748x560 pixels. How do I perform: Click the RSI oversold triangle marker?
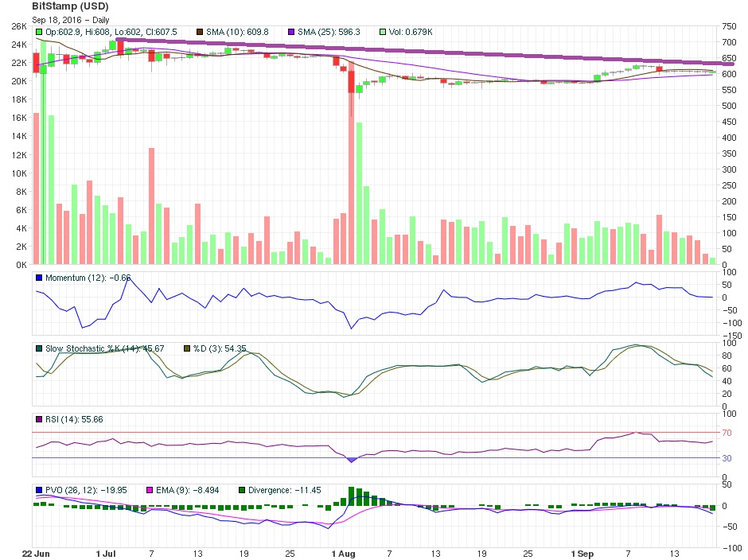(x=352, y=461)
